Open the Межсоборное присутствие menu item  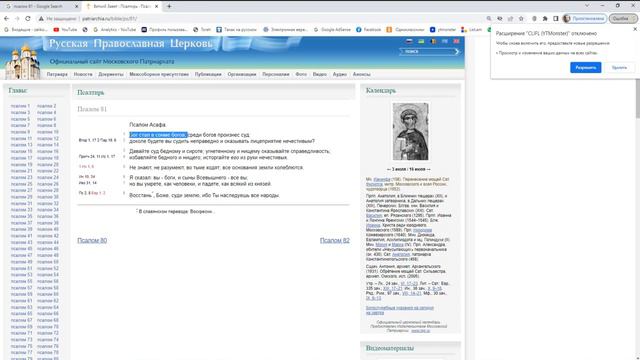159,74
